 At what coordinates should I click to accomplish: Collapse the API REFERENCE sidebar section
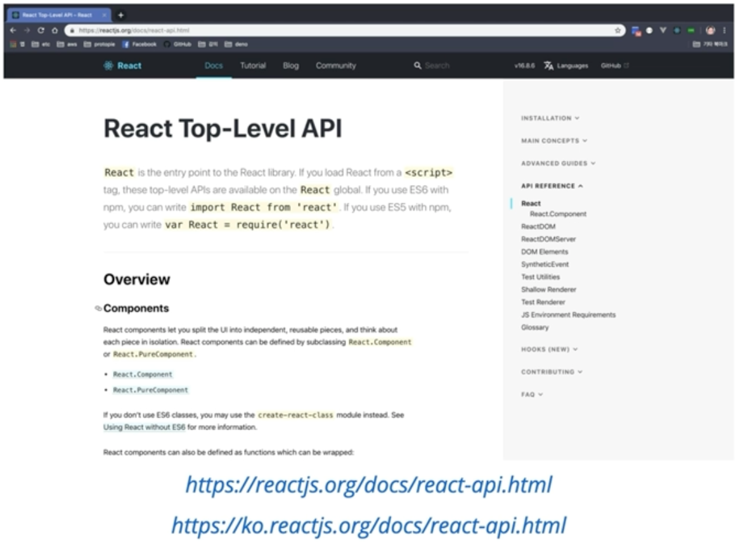pyautogui.click(x=552, y=186)
